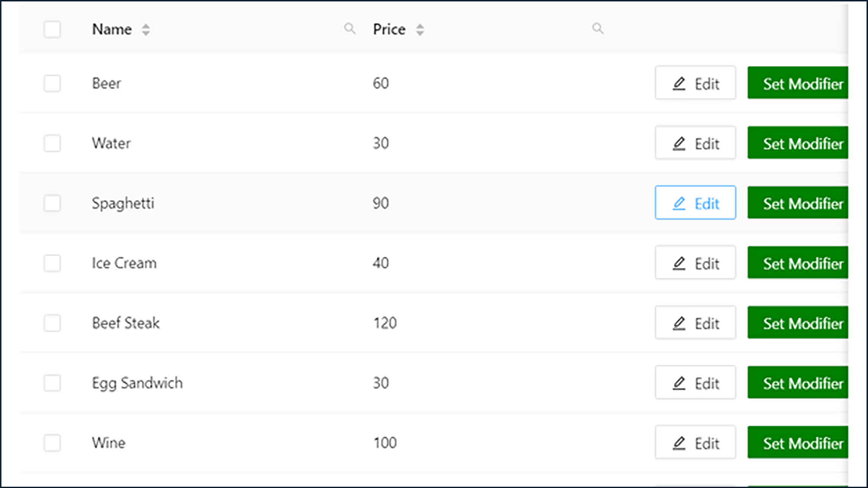Edit the Egg Sandwich item
868x488 pixels.
[695, 382]
